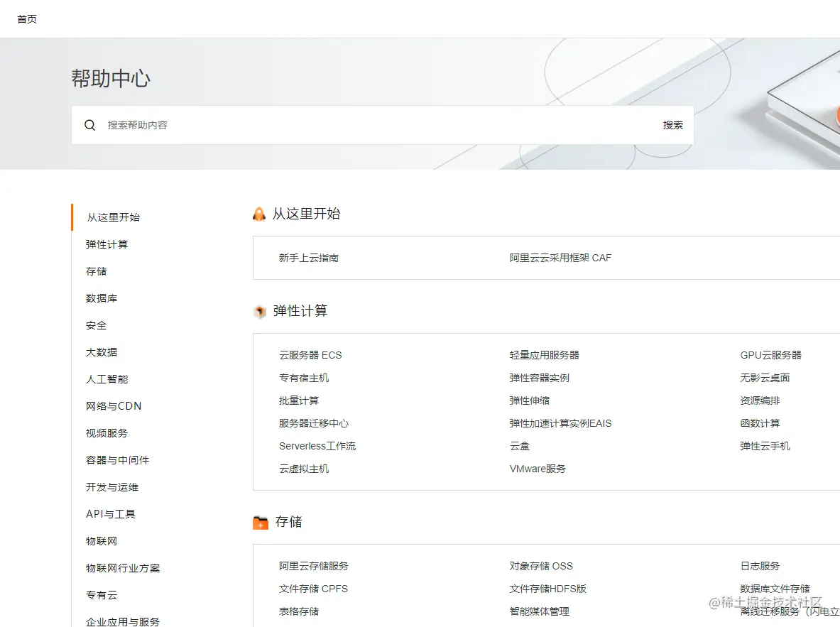Screen dimensions: 840x627
Task: Open the 弹性伸缩 link
Action: pos(529,400)
